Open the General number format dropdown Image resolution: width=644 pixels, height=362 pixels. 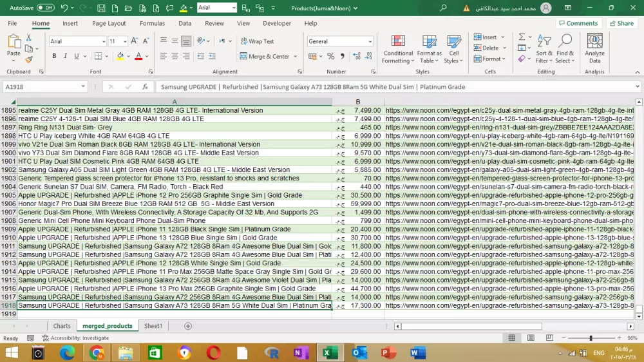pos(370,41)
